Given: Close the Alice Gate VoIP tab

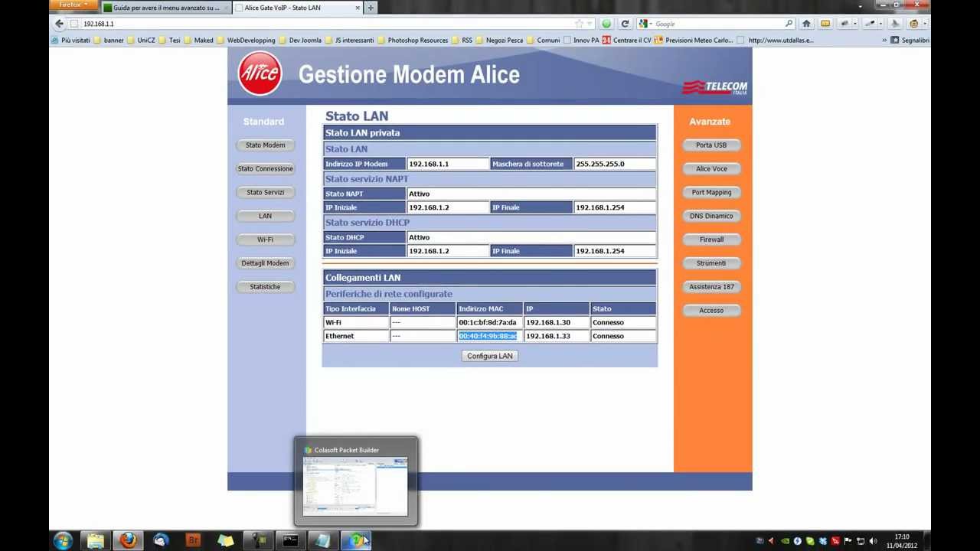Looking at the screenshot, I should click(x=356, y=8).
